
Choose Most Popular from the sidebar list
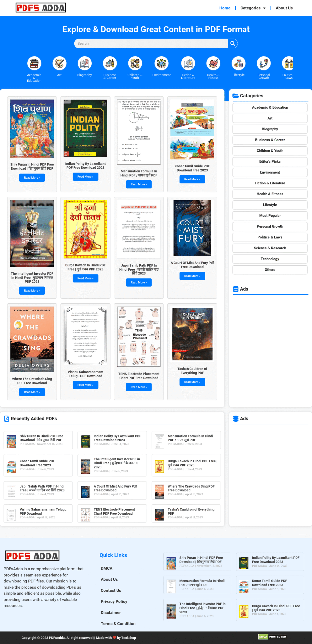coord(270,216)
